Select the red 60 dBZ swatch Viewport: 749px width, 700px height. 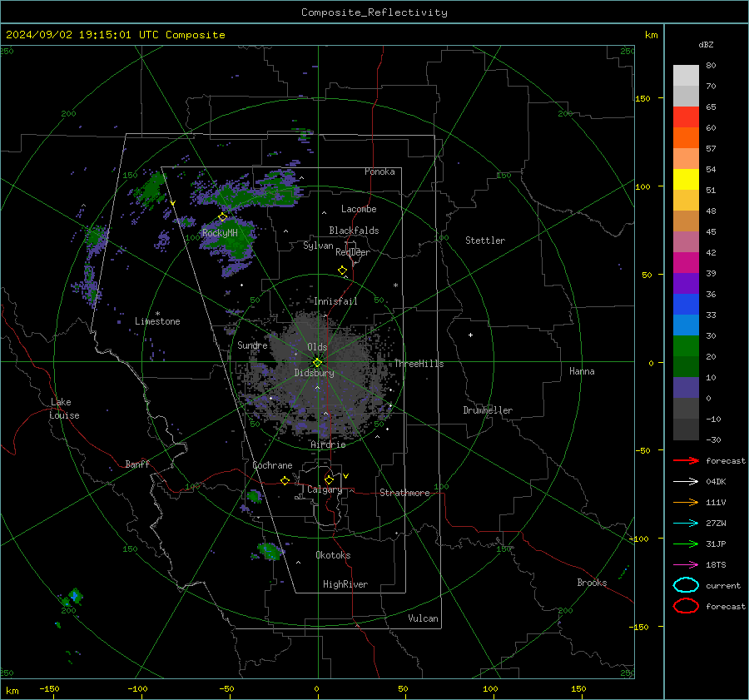pyautogui.click(x=686, y=117)
